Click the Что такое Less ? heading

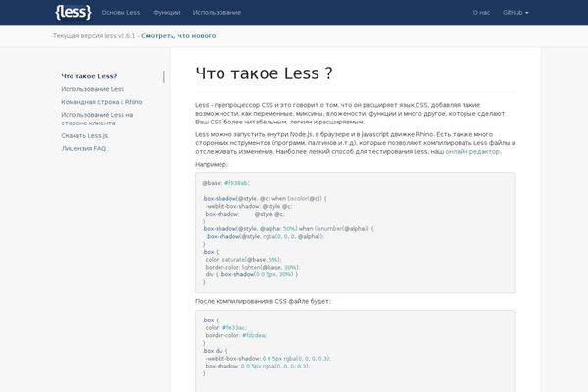(264, 73)
